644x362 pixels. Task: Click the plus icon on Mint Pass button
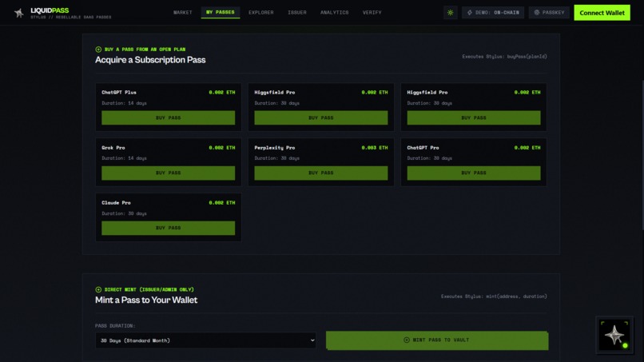[x=407, y=340]
